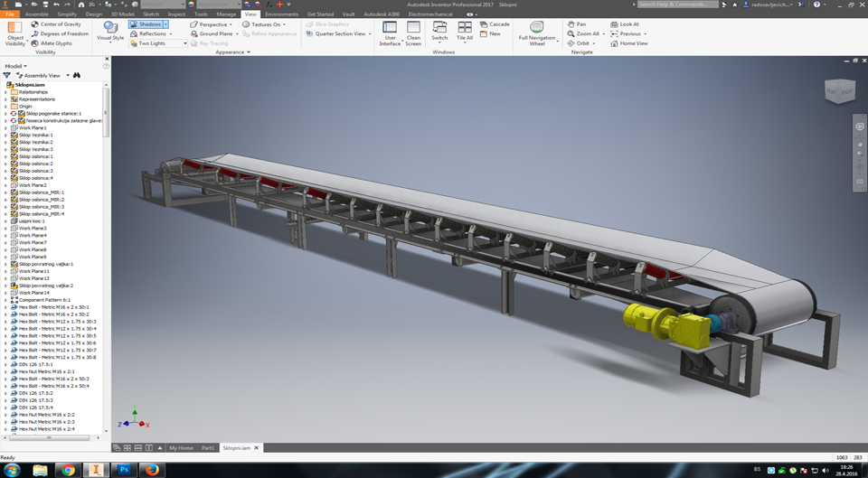Click the Home View icon
This screenshot has height=478, width=868.
[629, 43]
